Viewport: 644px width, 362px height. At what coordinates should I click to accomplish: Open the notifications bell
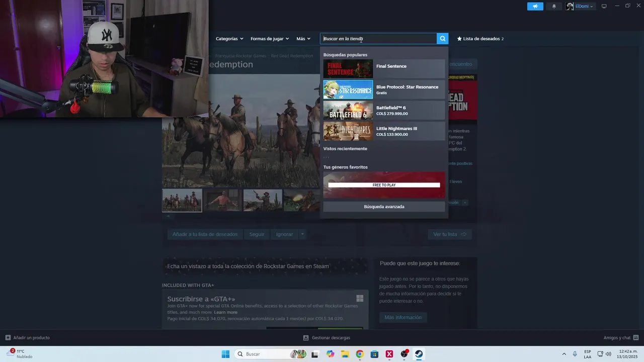coord(554,7)
